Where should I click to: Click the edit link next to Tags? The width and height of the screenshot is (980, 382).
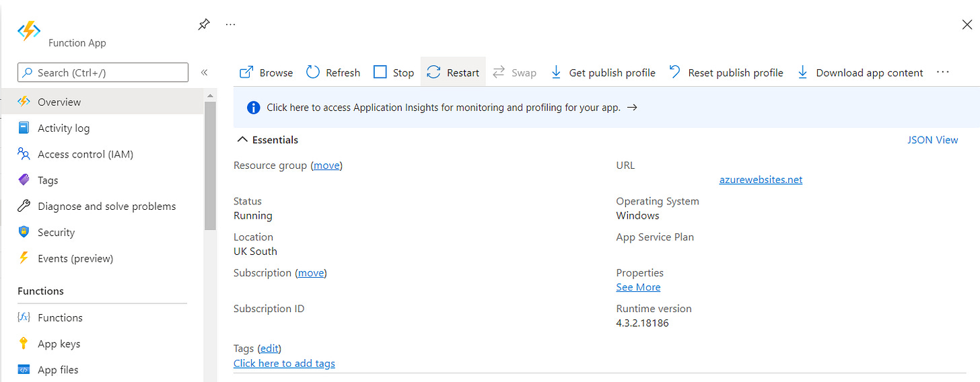269,348
